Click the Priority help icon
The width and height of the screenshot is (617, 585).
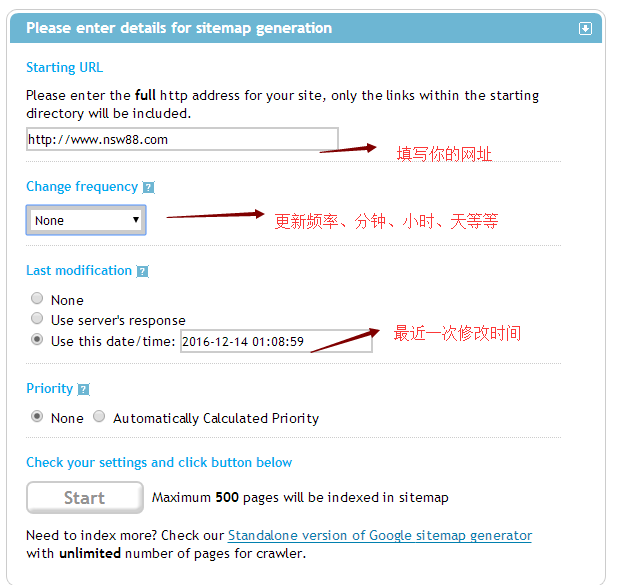click(x=83, y=389)
